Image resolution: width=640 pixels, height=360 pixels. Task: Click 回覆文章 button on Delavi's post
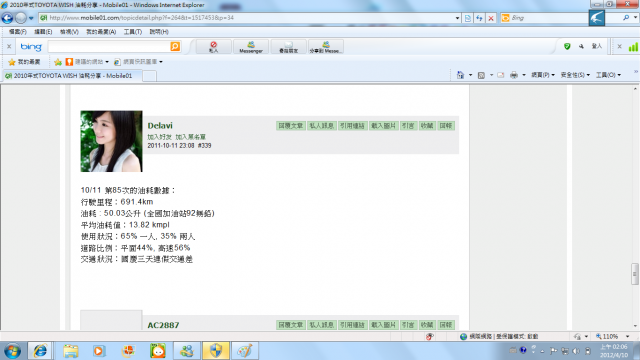click(x=291, y=126)
